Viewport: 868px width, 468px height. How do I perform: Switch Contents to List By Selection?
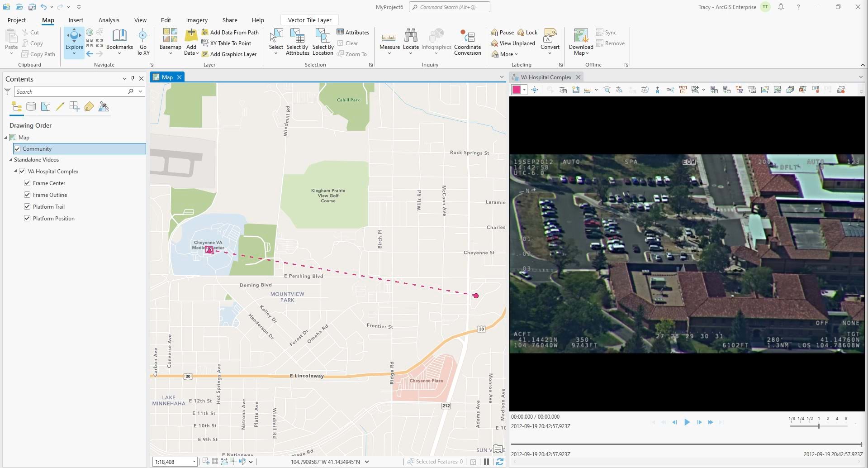click(x=46, y=107)
